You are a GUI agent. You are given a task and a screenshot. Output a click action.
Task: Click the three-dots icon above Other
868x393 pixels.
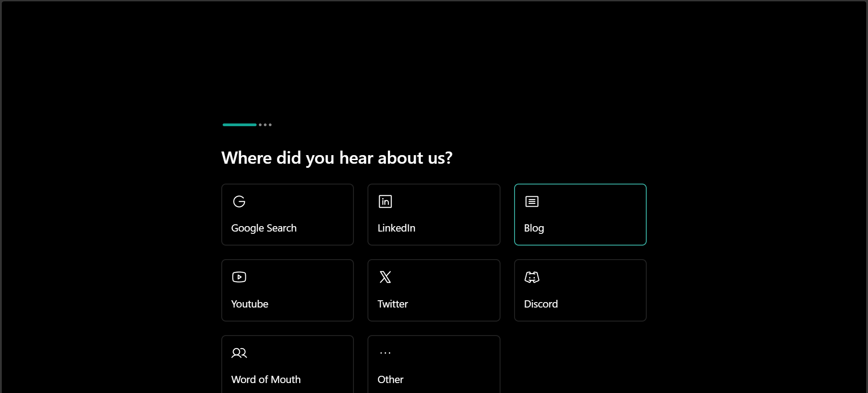(385, 353)
